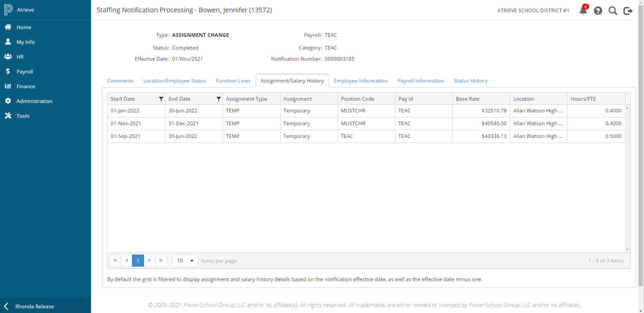
Task: Collapse the sidebar via Rhonda Release chevron
Action: (x=6, y=306)
